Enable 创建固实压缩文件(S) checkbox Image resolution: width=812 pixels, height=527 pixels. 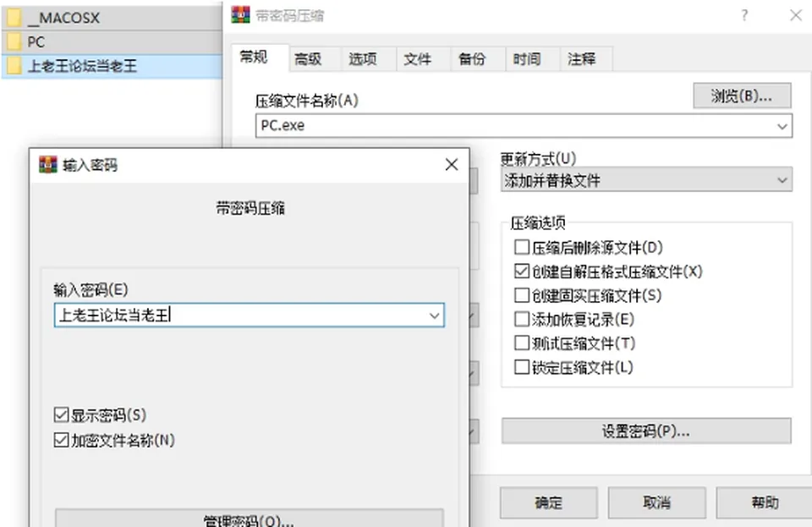click(522, 295)
